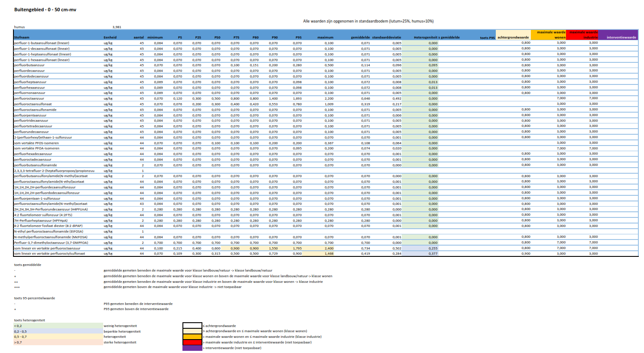Screen dimensions: 644x353
Task: Select the 'Buitengebied - 0 - 50 cm-mv' title
Action: pos(45,10)
